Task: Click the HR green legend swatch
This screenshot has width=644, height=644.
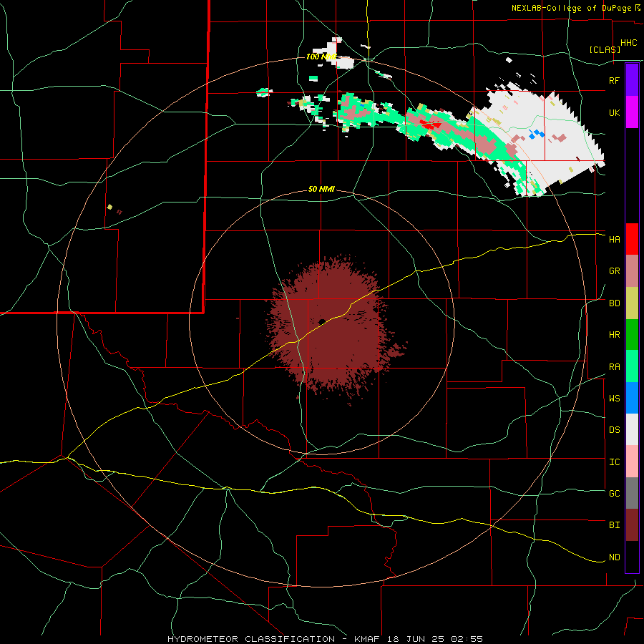Action: click(x=632, y=335)
